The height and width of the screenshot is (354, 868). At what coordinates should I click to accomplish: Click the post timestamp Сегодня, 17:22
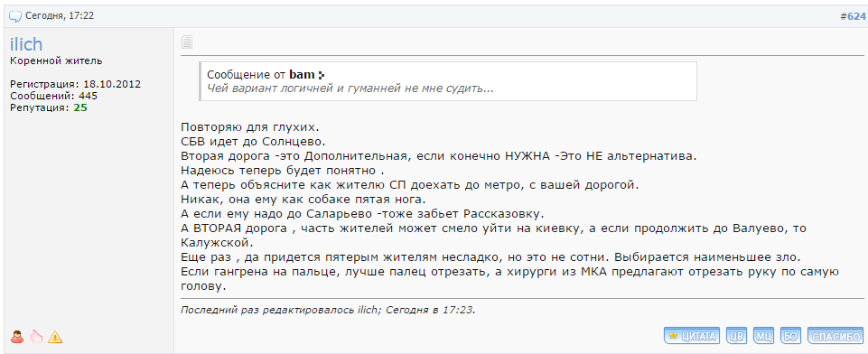60,16
